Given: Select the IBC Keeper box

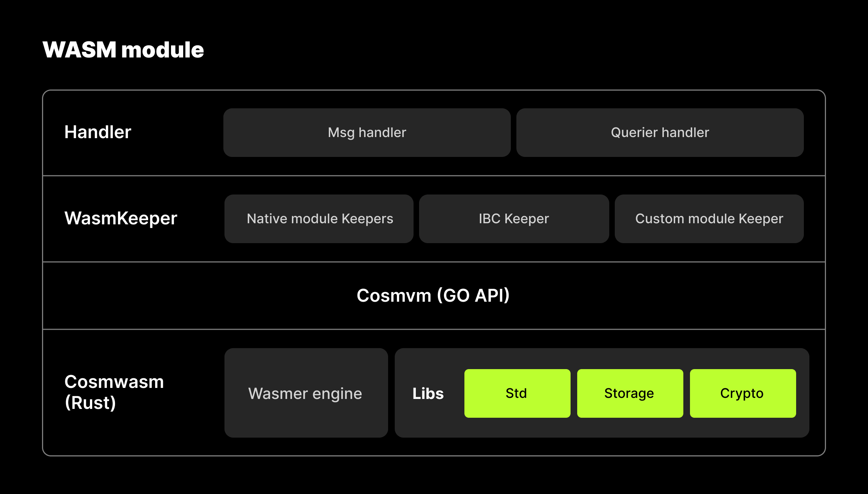Looking at the screenshot, I should click(514, 219).
